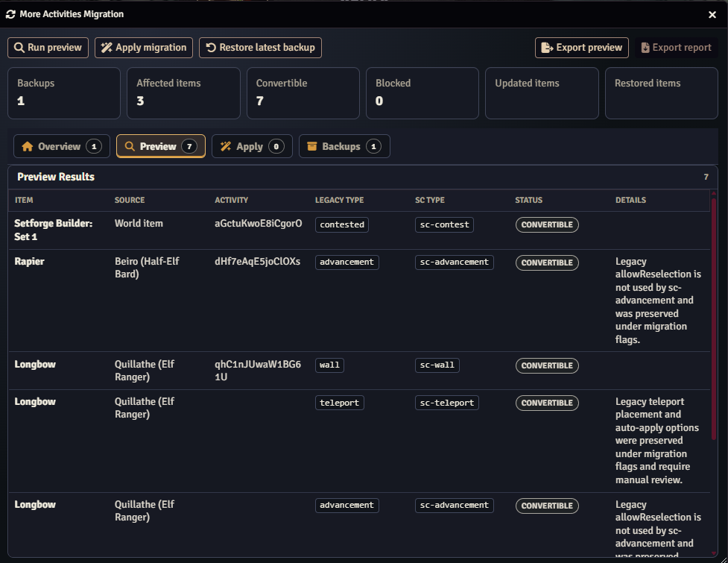This screenshot has height=563, width=728.
Task: Click the sc-wall type tag
Action: 437,365
